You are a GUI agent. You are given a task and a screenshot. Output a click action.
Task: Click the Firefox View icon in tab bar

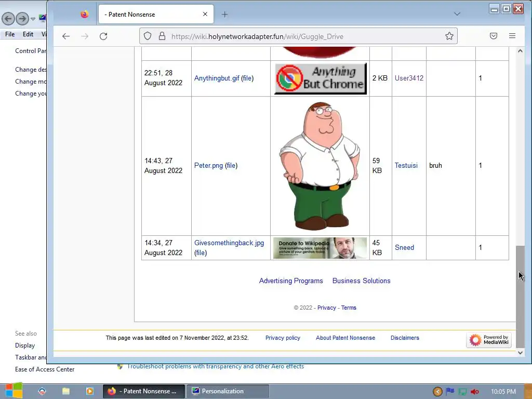click(x=85, y=14)
